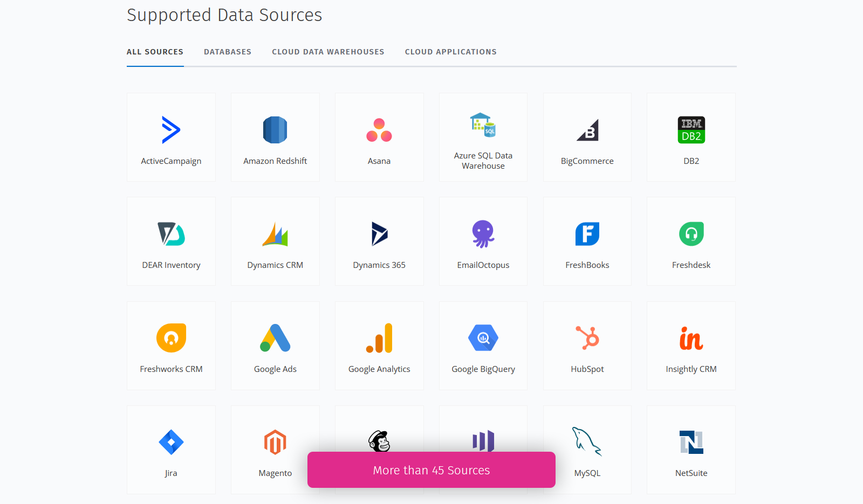This screenshot has width=863, height=504.
Task: Click the All Sources tab
Action: 155,52
